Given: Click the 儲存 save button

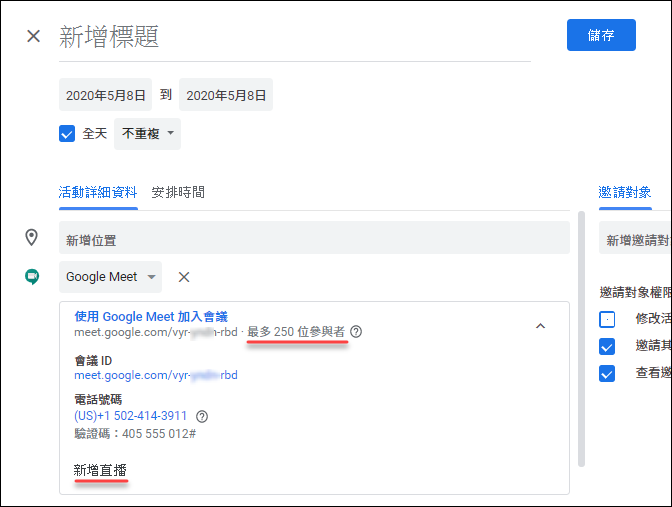Looking at the screenshot, I should tap(601, 35).
